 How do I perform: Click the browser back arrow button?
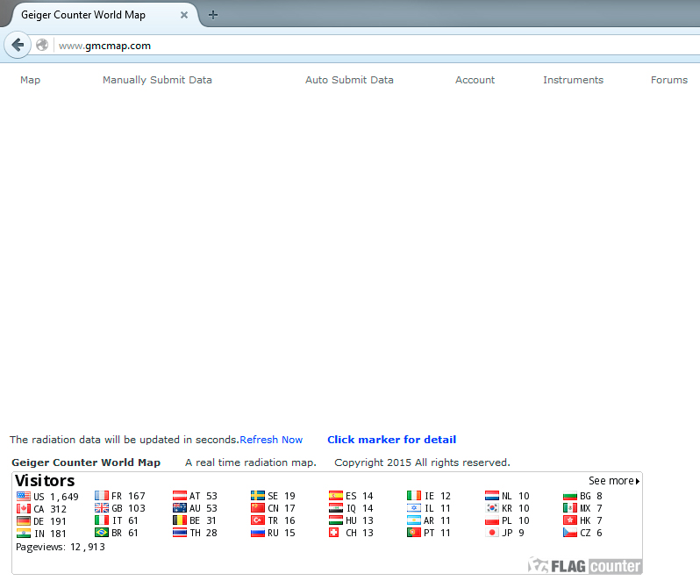18,45
